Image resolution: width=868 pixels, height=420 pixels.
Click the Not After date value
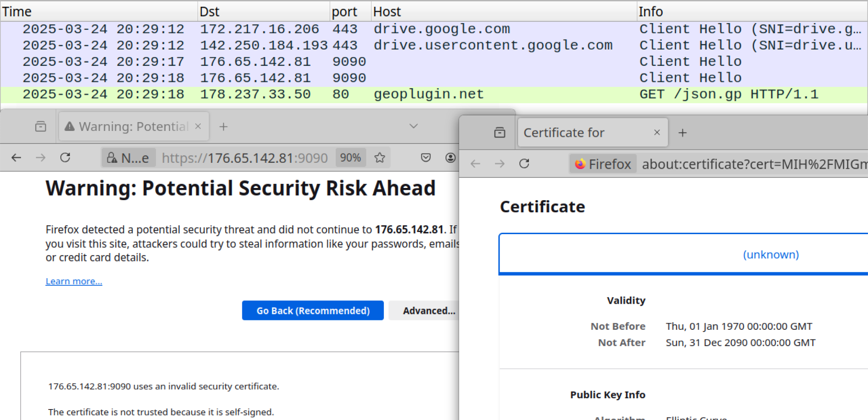[741, 342]
